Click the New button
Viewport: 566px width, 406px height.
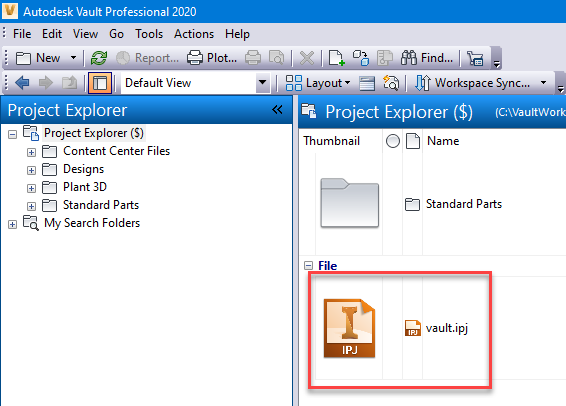point(38,58)
